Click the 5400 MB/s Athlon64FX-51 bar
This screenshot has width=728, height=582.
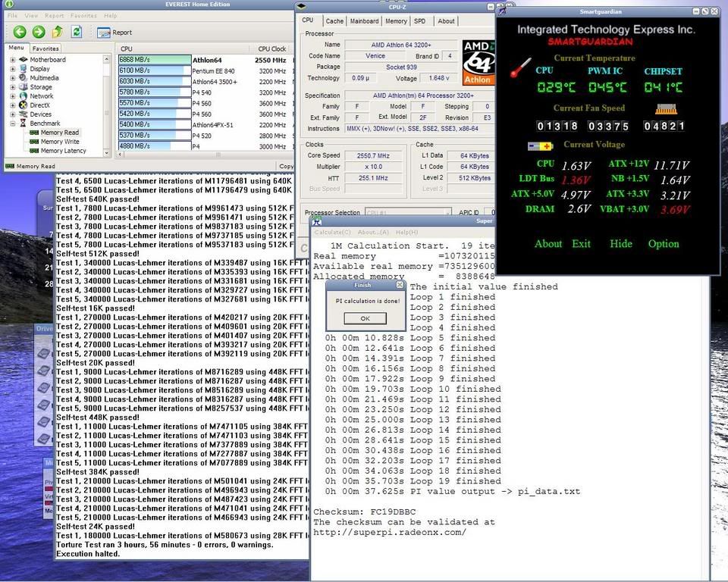tap(155, 124)
